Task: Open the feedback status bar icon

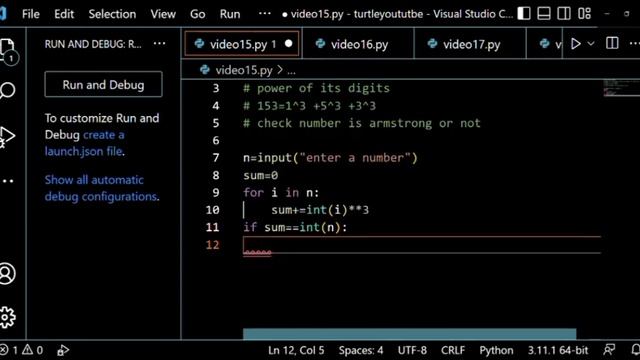Action: click(x=609, y=350)
